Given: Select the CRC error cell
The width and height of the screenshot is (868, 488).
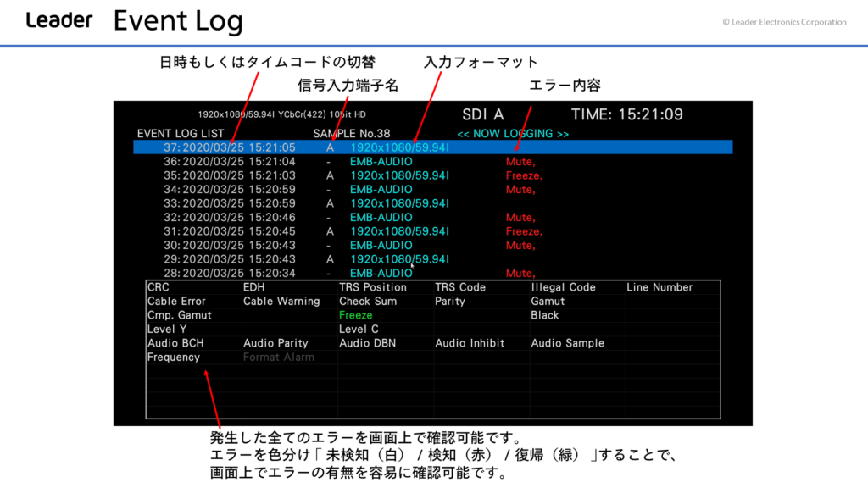Looking at the screenshot, I should click(159, 287).
